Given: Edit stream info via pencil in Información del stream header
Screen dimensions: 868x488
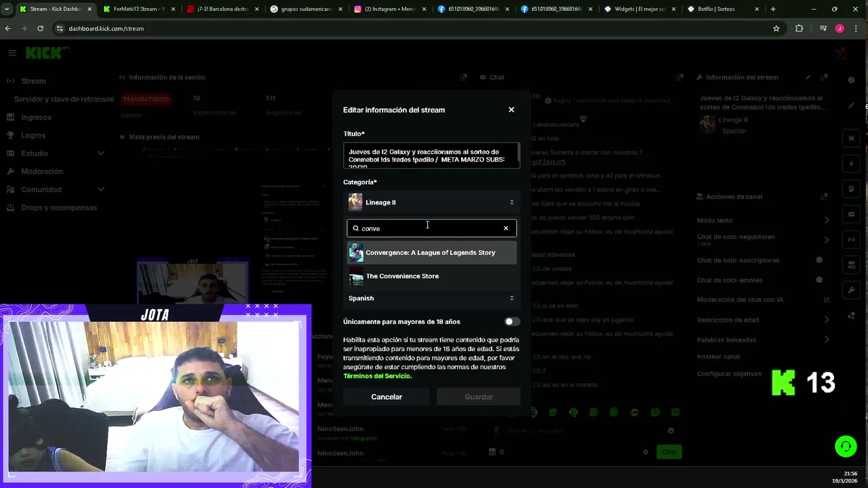Looking at the screenshot, I should 808,77.
